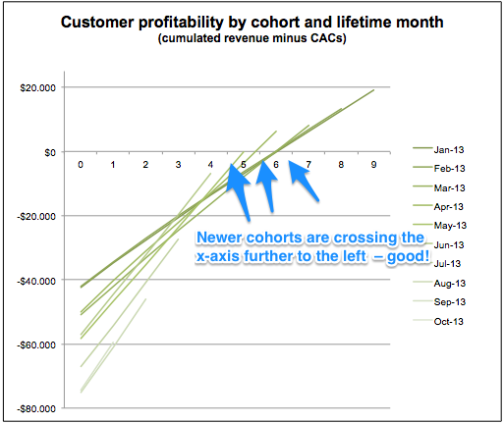504x424 pixels.
Task: Select the Feb-13 legend entry
Action: click(439, 168)
